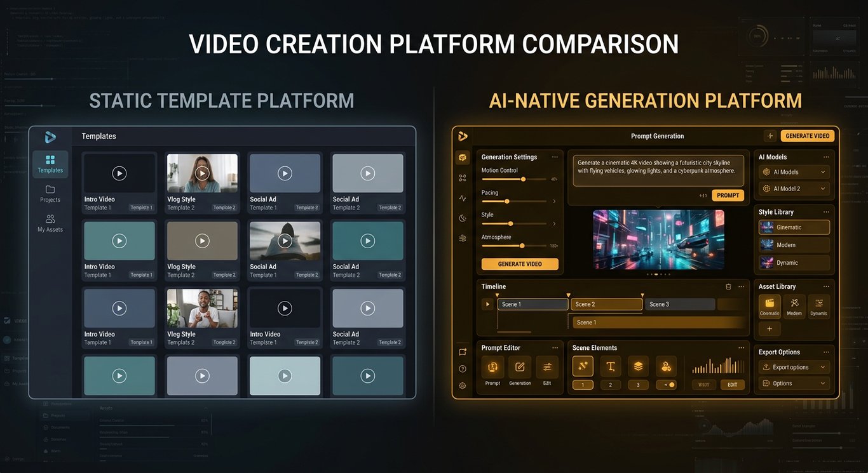Image resolution: width=868 pixels, height=473 pixels.
Task: Toggle the switch next to Scene Element 3
Action: pos(666,384)
